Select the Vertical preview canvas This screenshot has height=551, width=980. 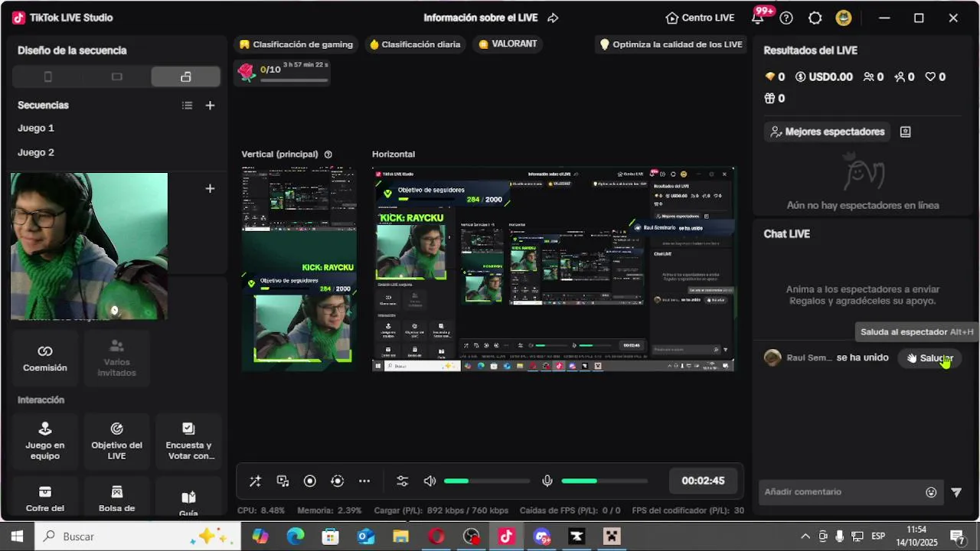[x=299, y=269]
